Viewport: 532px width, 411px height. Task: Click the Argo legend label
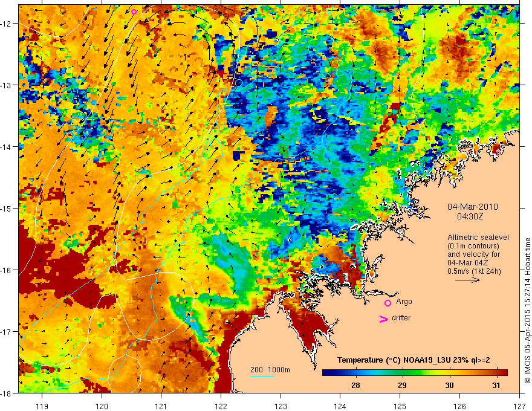(x=404, y=302)
